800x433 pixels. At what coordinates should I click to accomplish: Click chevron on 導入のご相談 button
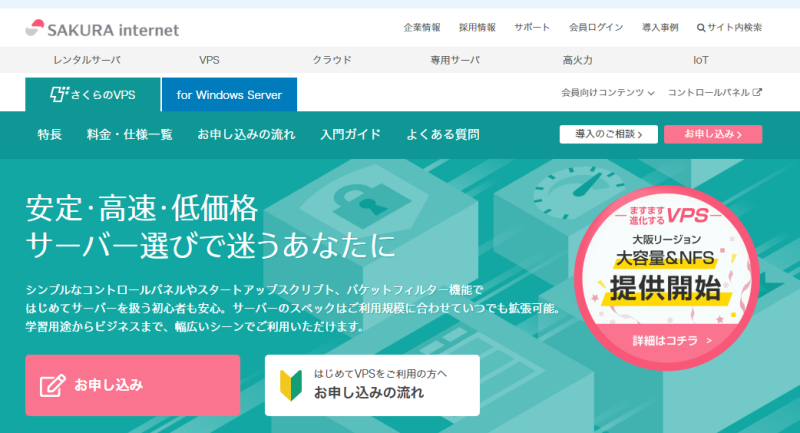pyautogui.click(x=640, y=135)
